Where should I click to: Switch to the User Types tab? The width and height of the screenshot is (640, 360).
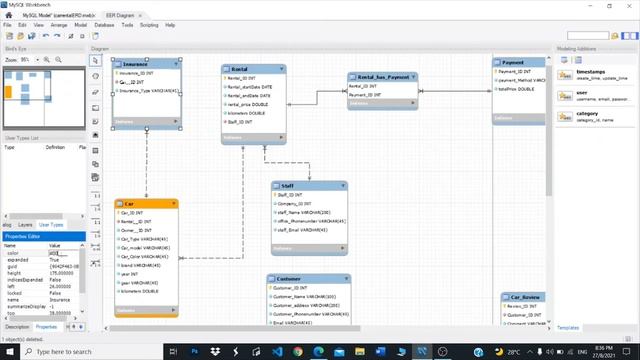(x=51, y=225)
